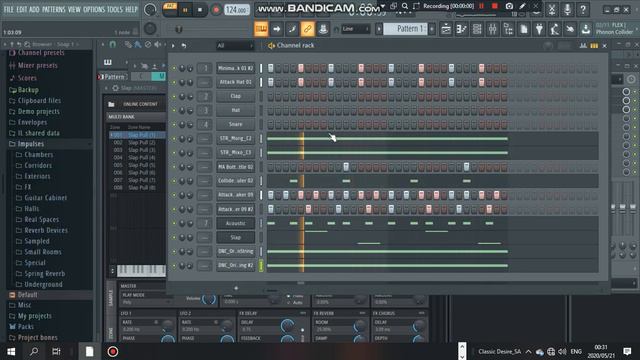The width and height of the screenshot is (640, 360).
Task: Arm the red record button in transport
Action: coord(216,10)
